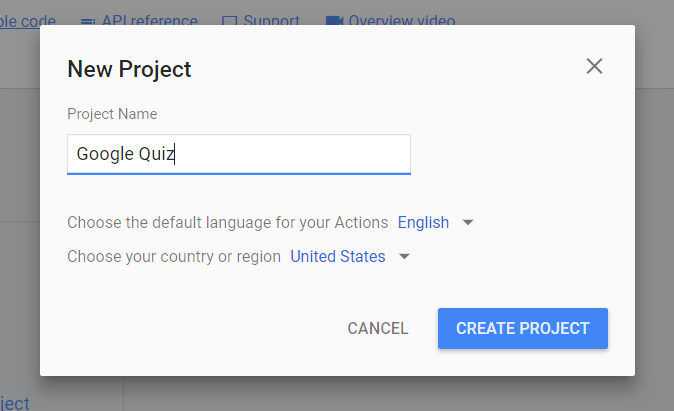Click the default language label text

click(x=228, y=222)
